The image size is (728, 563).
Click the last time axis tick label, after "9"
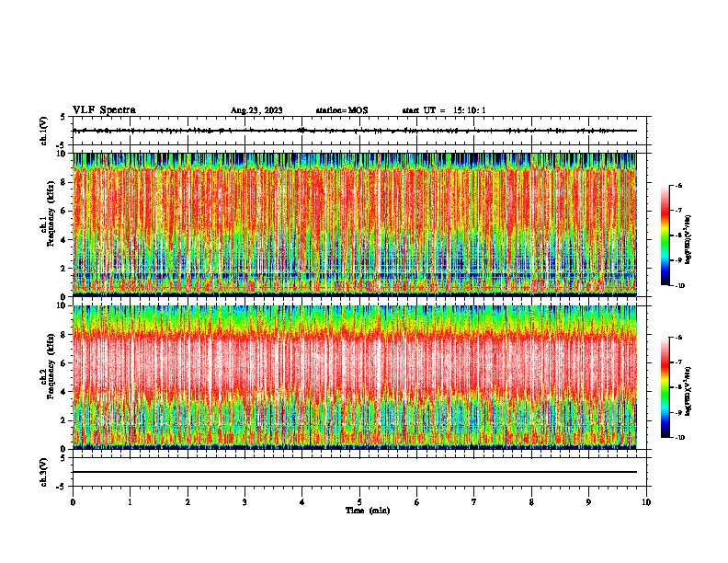coord(646,502)
